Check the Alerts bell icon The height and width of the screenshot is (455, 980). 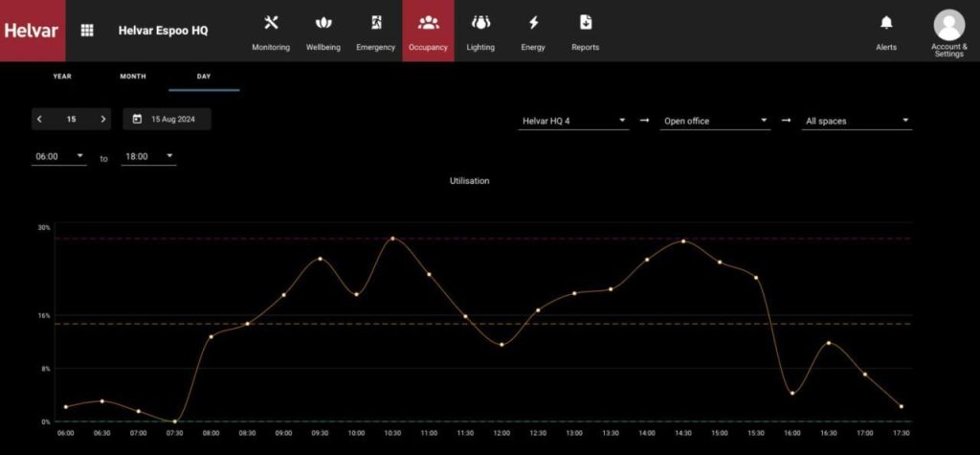click(x=886, y=23)
